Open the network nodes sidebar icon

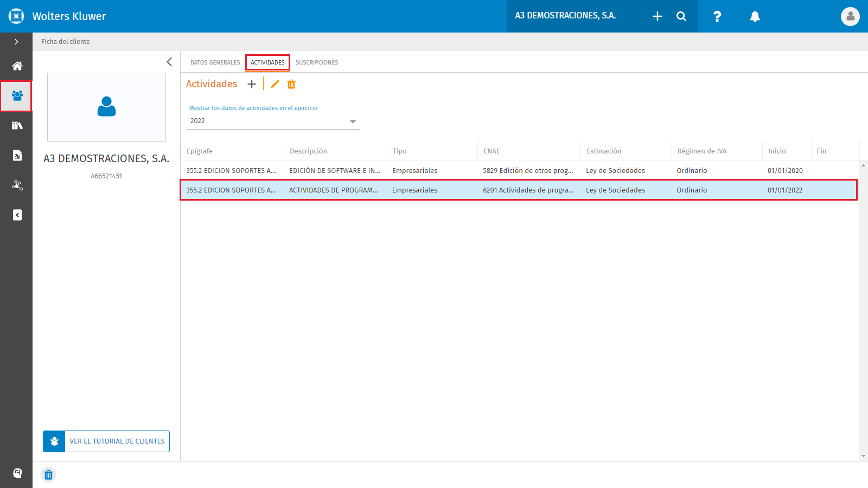(x=17, y=185)
